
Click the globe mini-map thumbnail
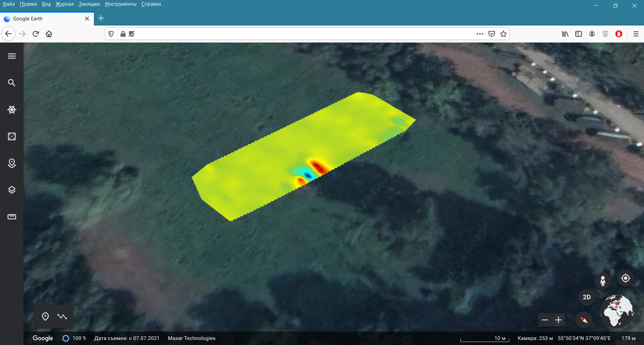point(617,311)
